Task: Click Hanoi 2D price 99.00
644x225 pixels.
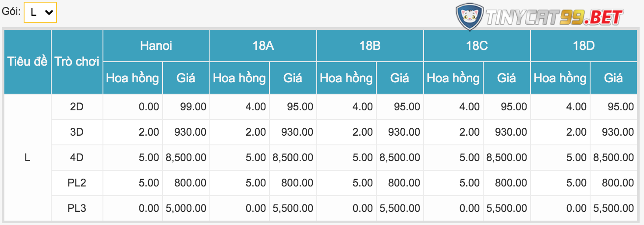Action: coord(193,107)
